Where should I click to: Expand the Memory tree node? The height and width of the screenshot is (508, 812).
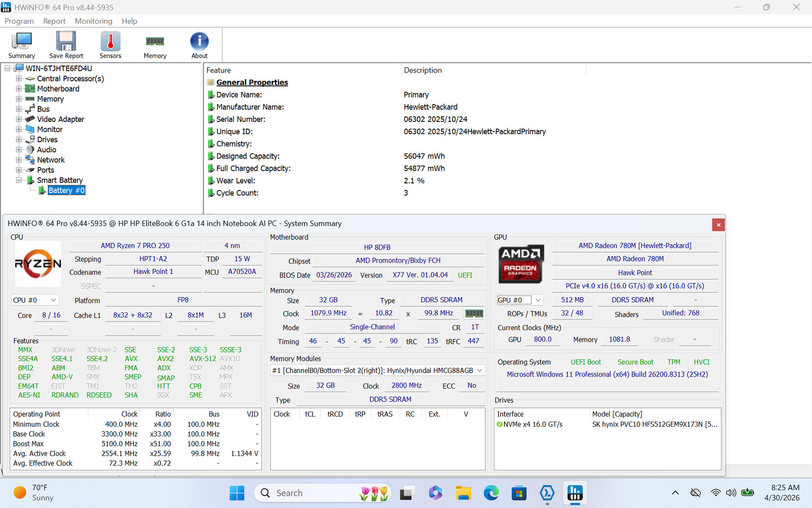(x=19, y=99)
